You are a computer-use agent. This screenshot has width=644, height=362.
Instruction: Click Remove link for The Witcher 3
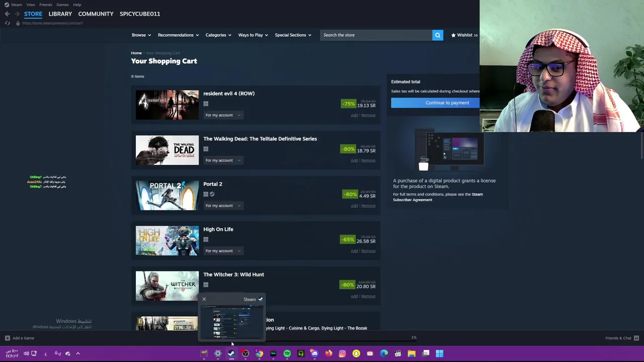point(368,296)
